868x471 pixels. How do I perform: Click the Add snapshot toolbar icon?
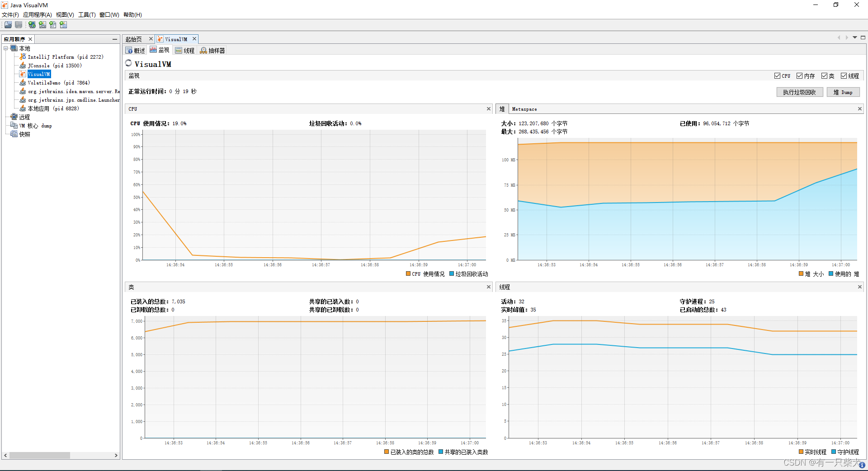(63, 25)
